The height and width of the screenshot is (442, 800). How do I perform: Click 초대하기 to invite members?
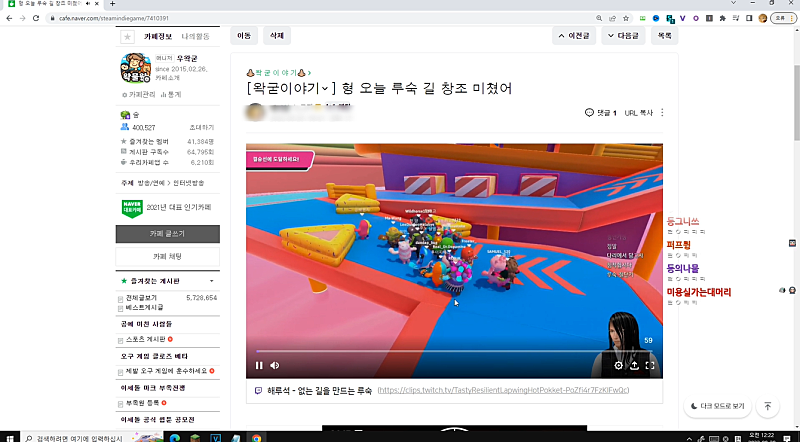pyautogui.click(x=202, y=128)
